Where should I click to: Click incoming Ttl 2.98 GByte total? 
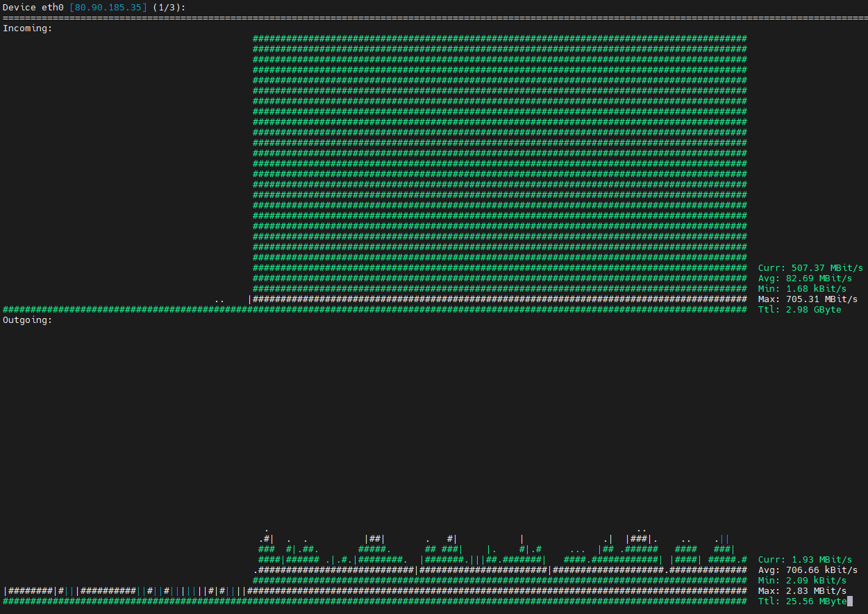pos(799,310)
